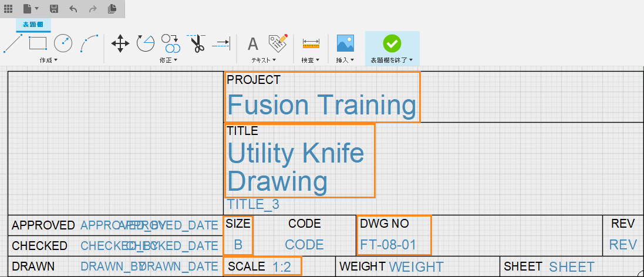Viewport: 644px width, 277px height.
Task: Select the blue SHEET attribute value
Action: point(572,267)
